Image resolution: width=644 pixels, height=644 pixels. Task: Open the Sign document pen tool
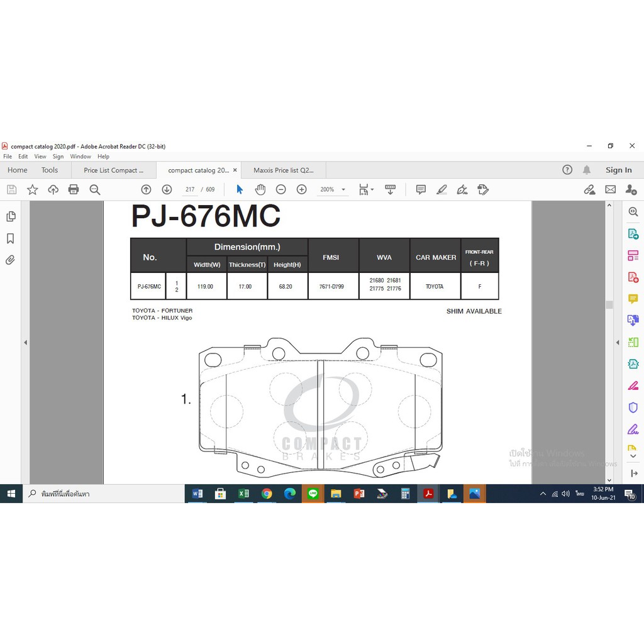click(x=462, y=189)
